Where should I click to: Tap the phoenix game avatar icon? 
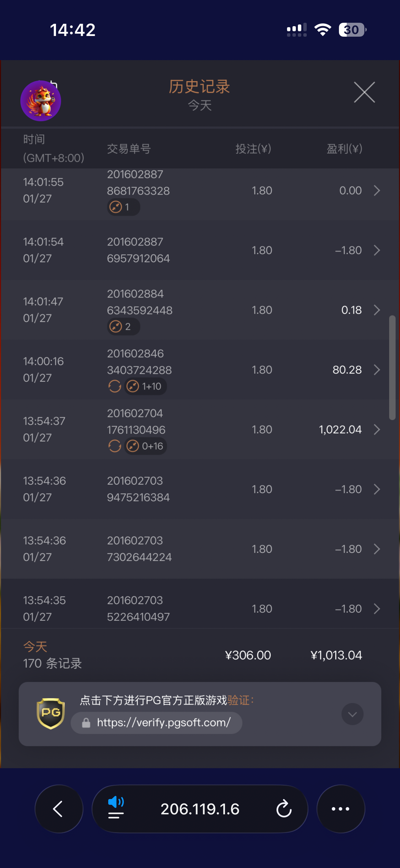click(x=41, y=101)
